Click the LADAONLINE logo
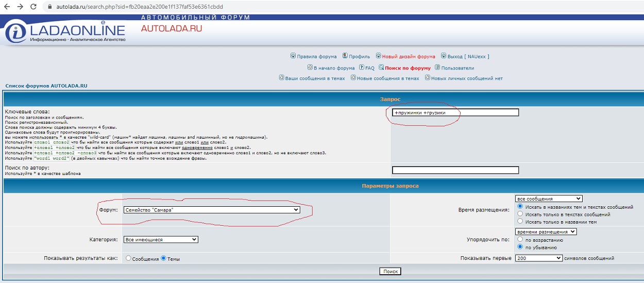This screenshot has height=283, width=644. [65, 31]
